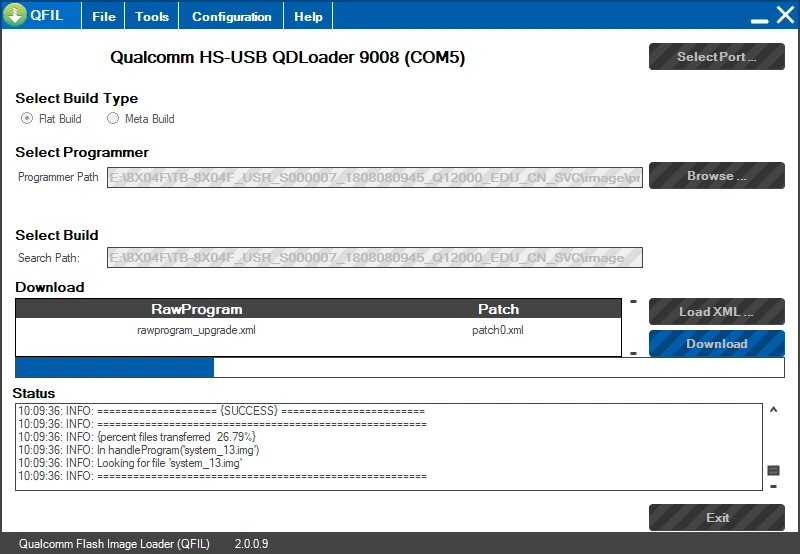Click the lower dash icon beside the RawProgram table
This screenshot has width=800, height=554.
(x=633, y=353)
